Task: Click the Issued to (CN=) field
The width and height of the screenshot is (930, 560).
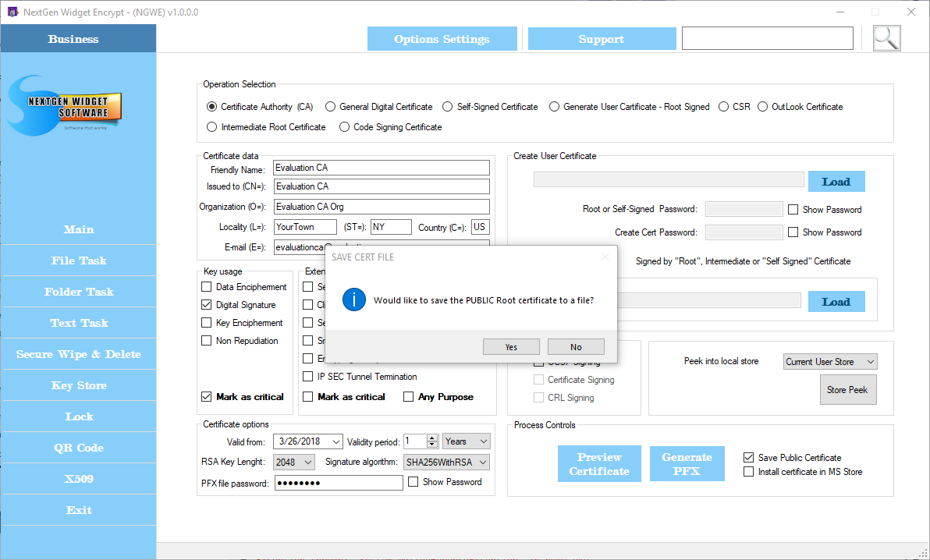Action: coord(382,186)
